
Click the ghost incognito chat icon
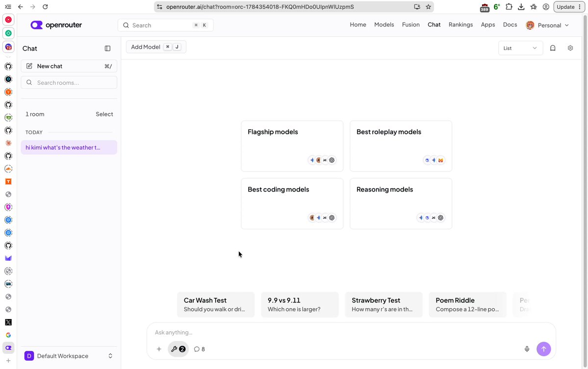[x=553, y=48]
